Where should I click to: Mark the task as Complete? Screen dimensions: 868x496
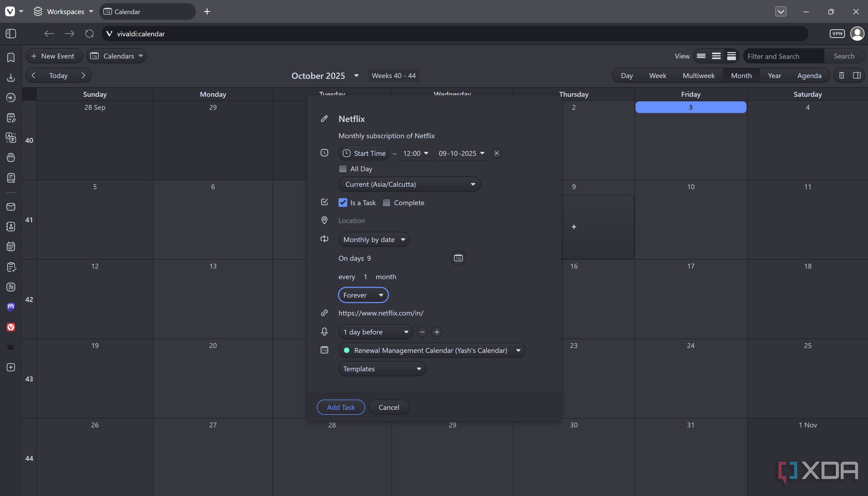[x=386, y=203]
